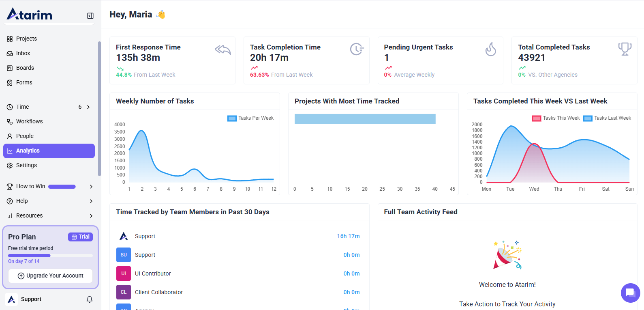Expand the Time menu chevron
The width and height of the screenshot is (644, 310).
(x=88, y=107)
